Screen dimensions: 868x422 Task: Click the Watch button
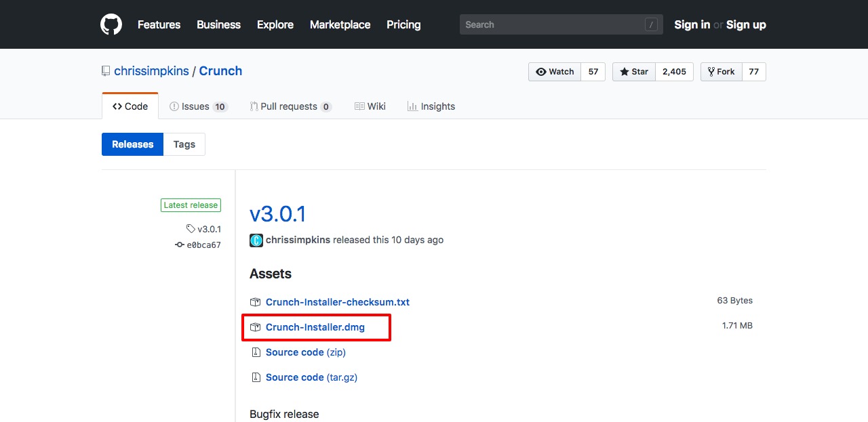(555, 72)
